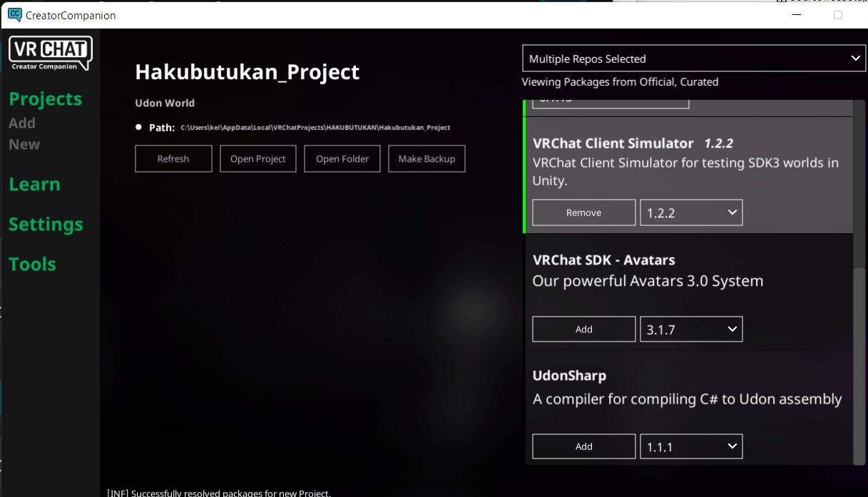This screenshot has height=497, width=868.
Task: Click the package list vertical scrollbar
Action: 859,365
